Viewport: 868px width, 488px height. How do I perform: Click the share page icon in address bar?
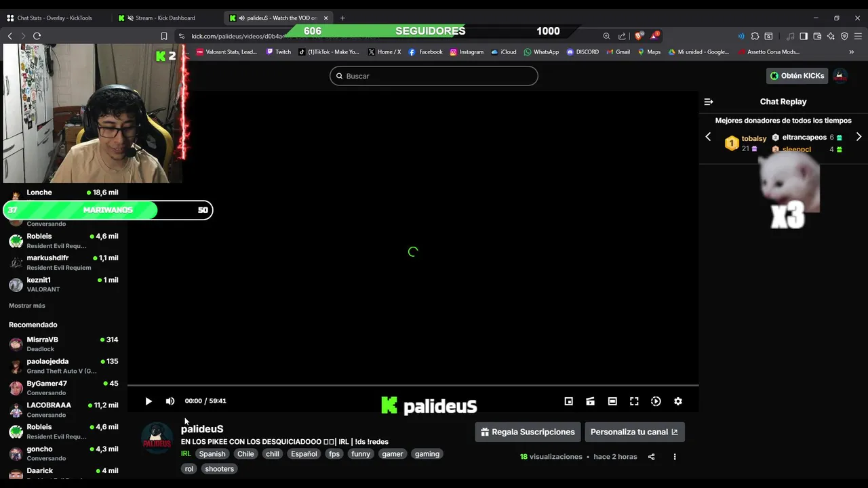click(622, 36)
